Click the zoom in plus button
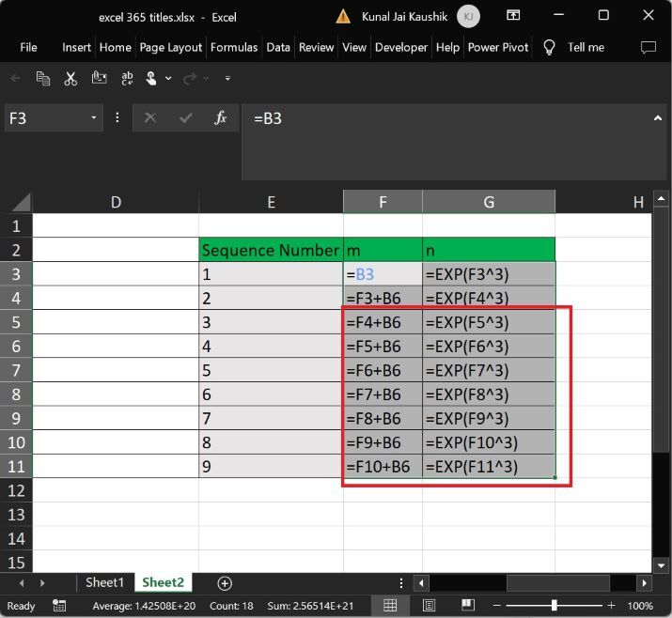Viewport: 672px width, 618px height. 611,606
